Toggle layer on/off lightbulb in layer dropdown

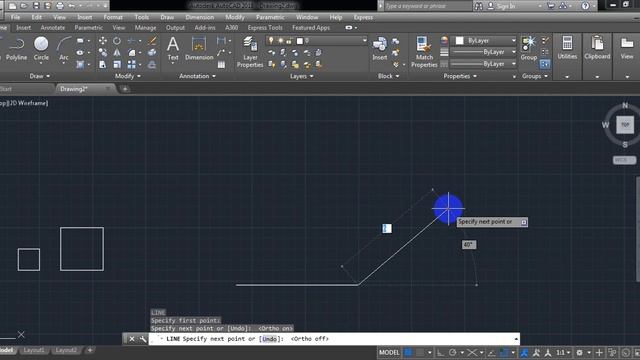click(x=271, y=40)
